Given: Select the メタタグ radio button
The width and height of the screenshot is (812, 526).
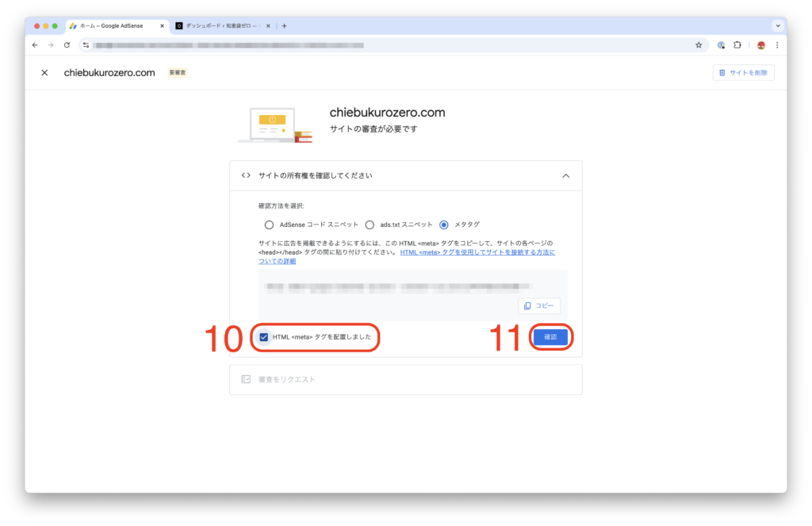Looking at the screenshot, I should 444,225.
